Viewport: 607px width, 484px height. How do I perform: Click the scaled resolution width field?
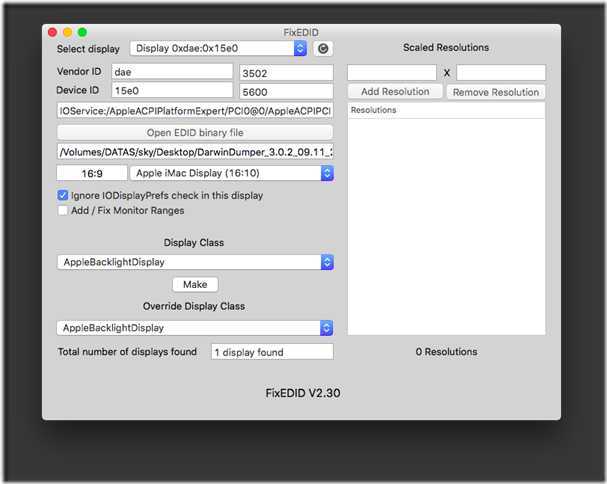coord(392,72)
